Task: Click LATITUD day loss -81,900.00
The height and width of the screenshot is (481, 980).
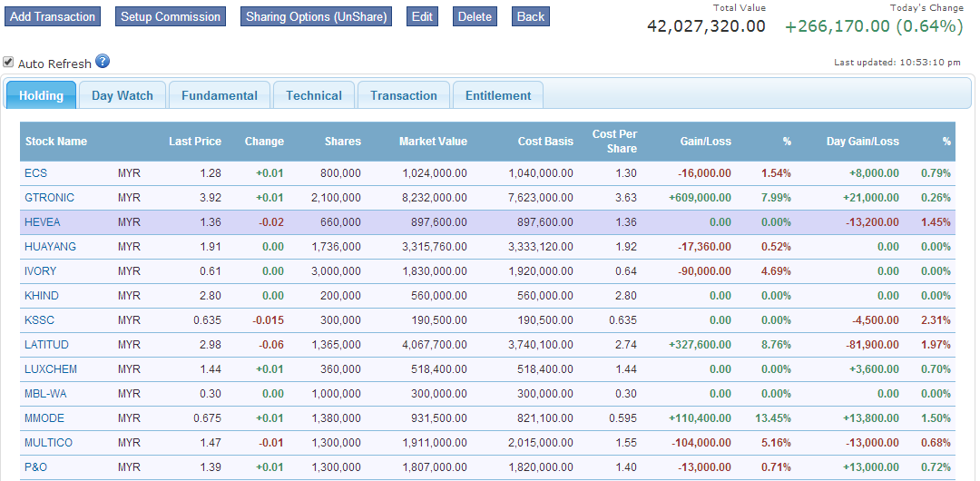Action: [873, 345]
